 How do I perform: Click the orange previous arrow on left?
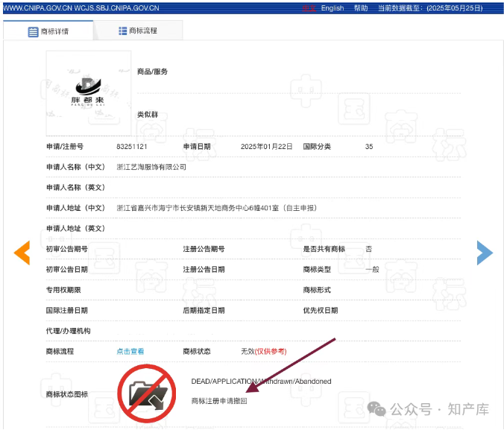tap(22, 253)
